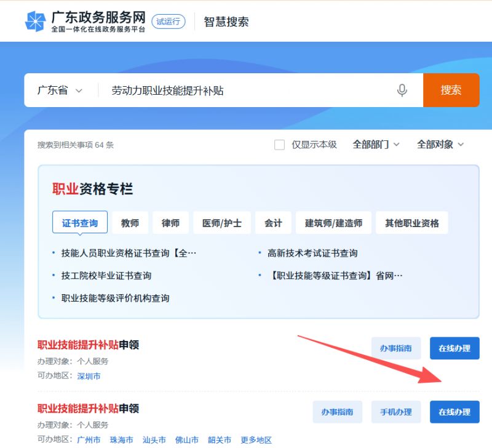Select the 会计 tab
This screenshot has height=448, width=492.
273,223
